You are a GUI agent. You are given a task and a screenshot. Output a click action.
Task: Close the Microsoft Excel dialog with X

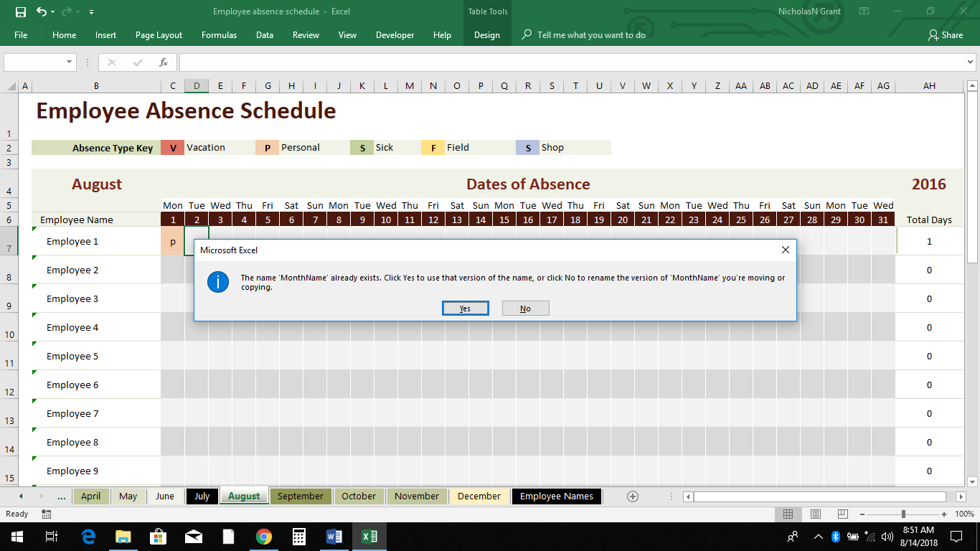tap(785, 250)
